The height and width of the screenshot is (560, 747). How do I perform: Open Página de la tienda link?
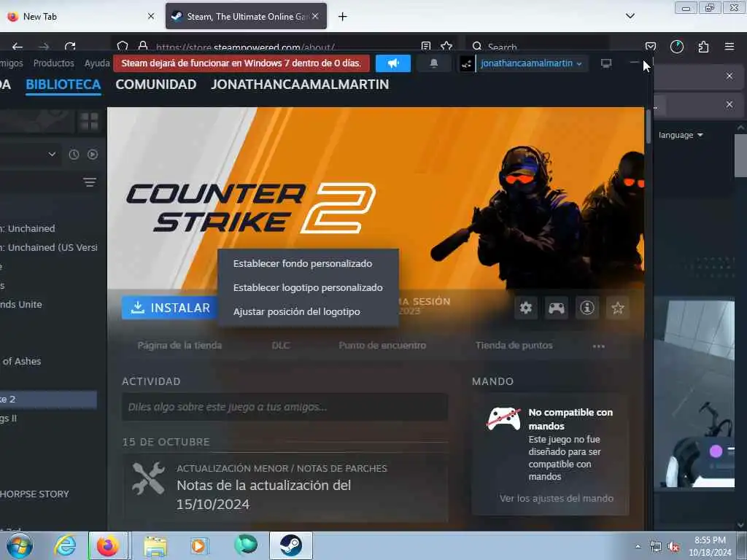(179, 346)
